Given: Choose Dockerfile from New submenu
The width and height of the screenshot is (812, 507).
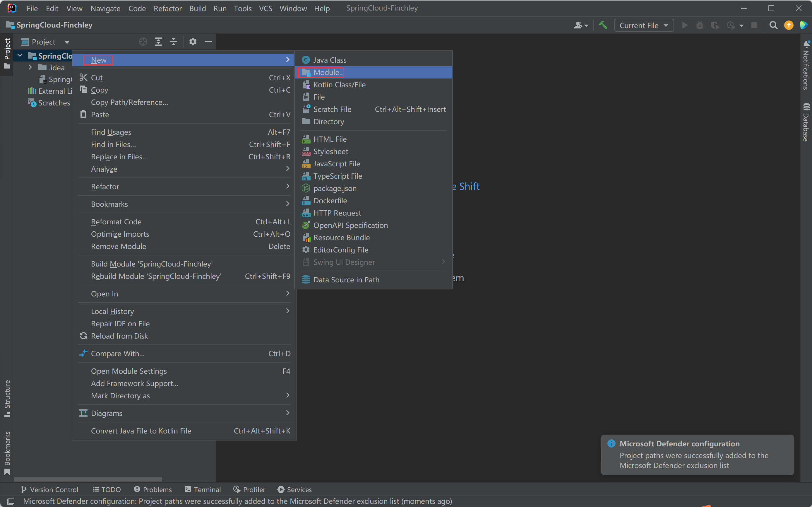Looking at the screenshot, I should 373,201.
